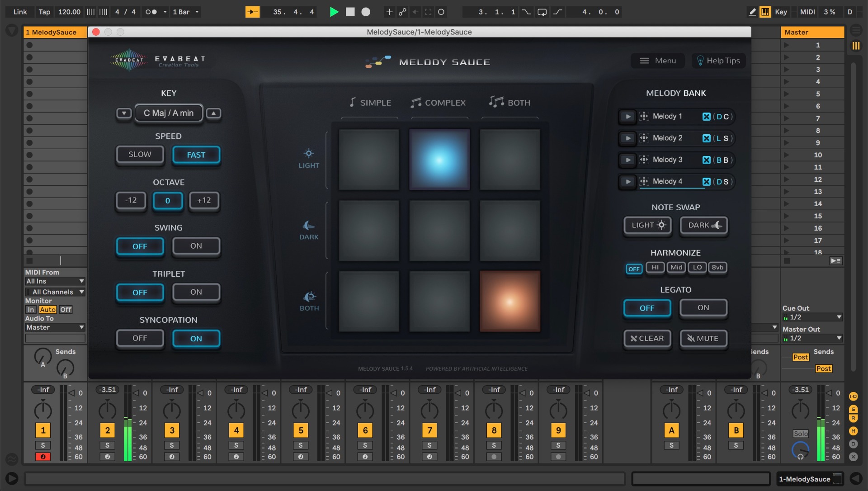868x491 pixels.
Task: Open the plugin Menu
Action: pyautogui.click(x=658, y=61)
